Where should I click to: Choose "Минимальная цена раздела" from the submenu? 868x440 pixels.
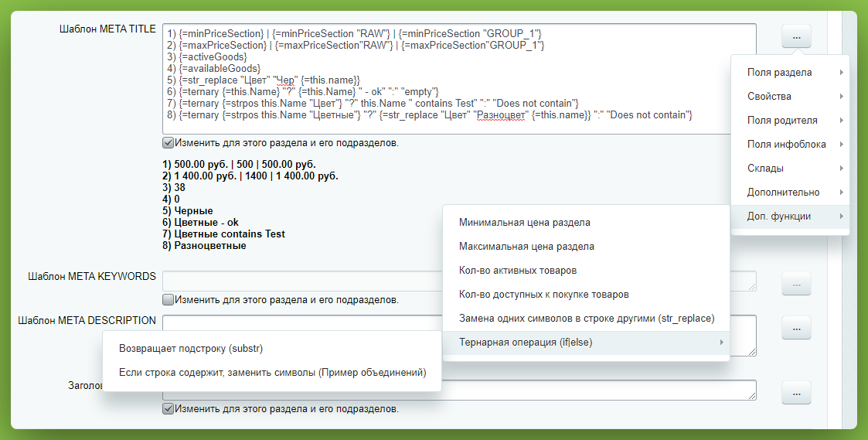586,222
